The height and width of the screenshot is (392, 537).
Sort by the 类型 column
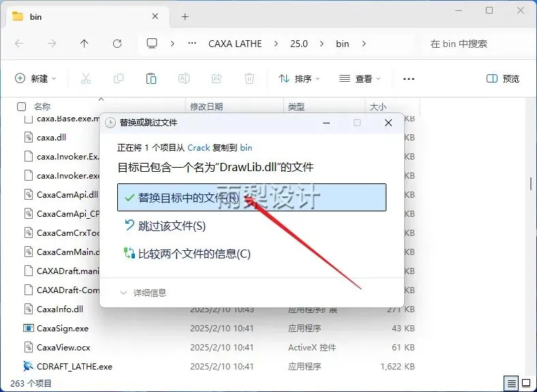(296, 107)
